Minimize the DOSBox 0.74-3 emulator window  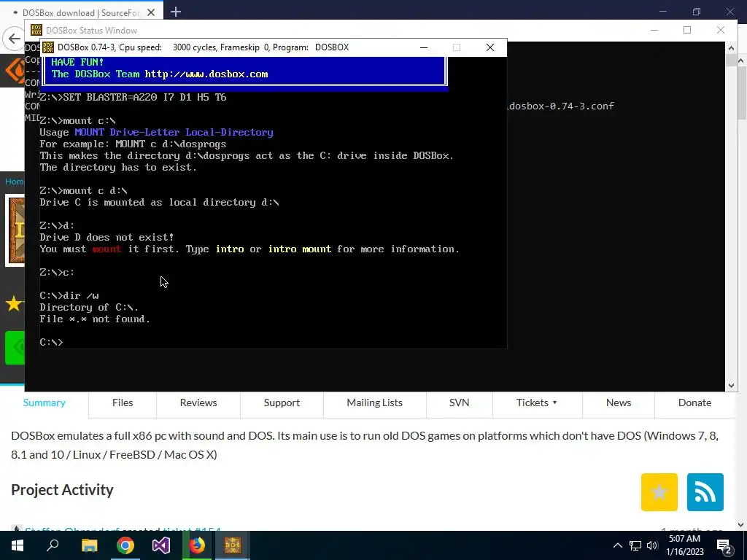click(x=424, y=47)
